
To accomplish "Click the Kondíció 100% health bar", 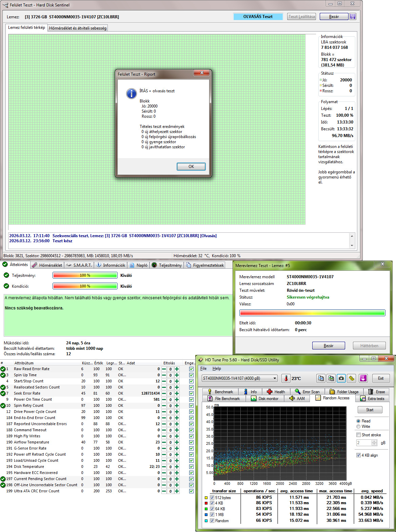I will pos(85,286).
